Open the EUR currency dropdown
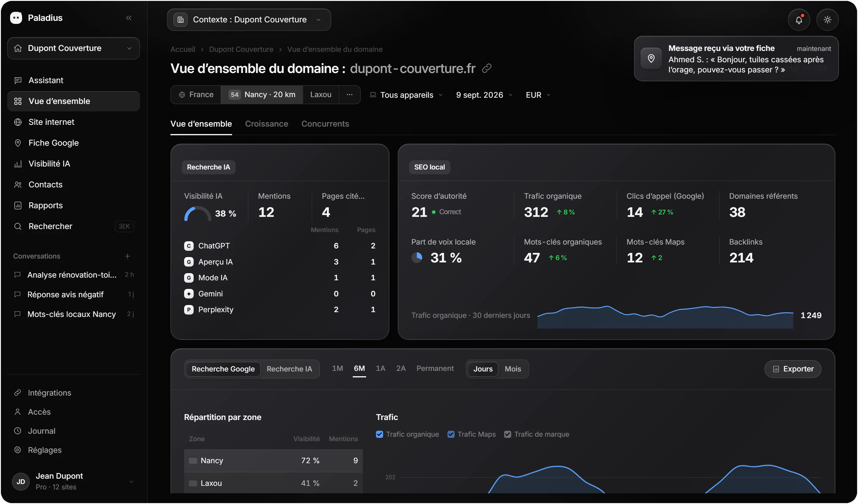This screenshot has width=858, height=504. pyautogui.click(x=538, y=95)
